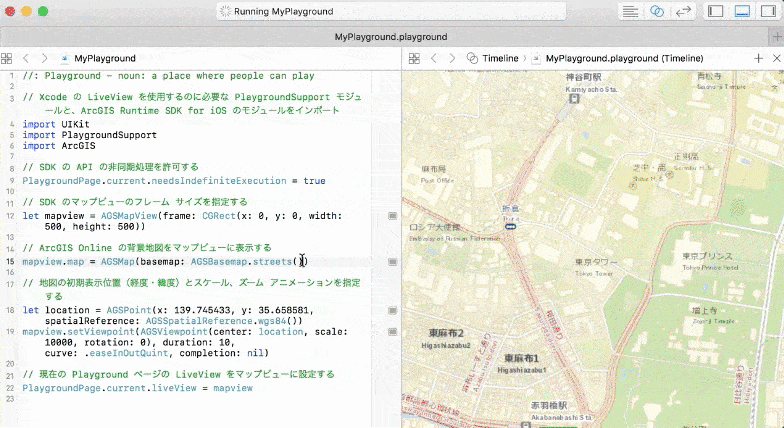Screen dimensions: 784x428
Task: Open MyPlayground.playground (Timeline) jump bar segment
Action: pos(618,58)
